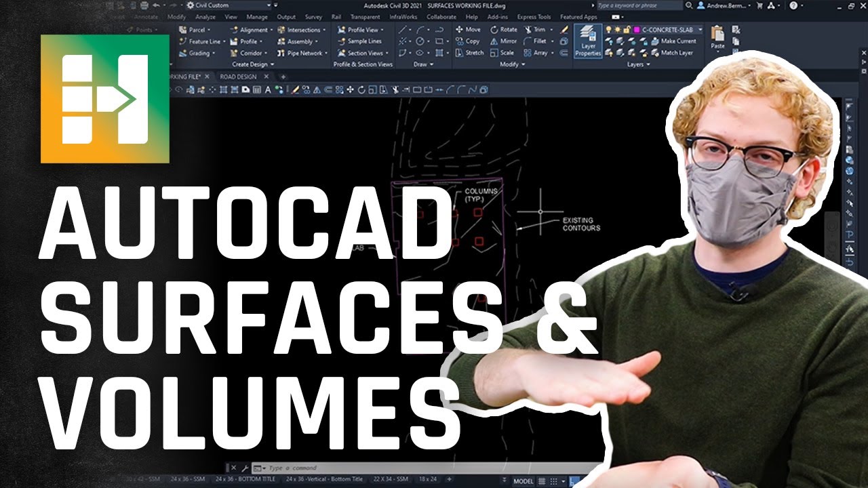Screen dimensions: 868x488
Task: Open the Pipe Network tool
Action: (x=302, y=53)
